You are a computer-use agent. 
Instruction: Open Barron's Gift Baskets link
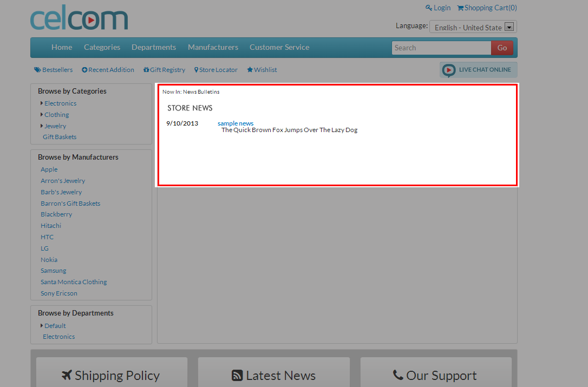point(70,204)
